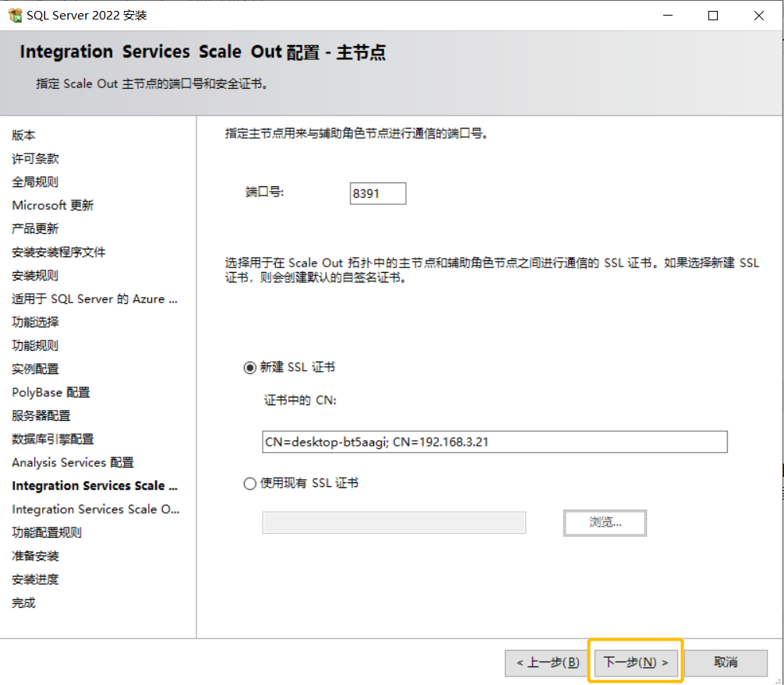The height and width of the screenshot is (685, 784).
Task: Click the page heading Integration Services Scale Out 配置
Action: [x=203, y=52]
